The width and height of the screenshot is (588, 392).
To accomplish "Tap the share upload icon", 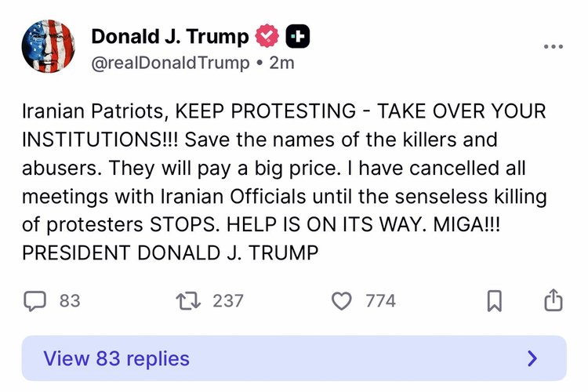I will (553, 300).
